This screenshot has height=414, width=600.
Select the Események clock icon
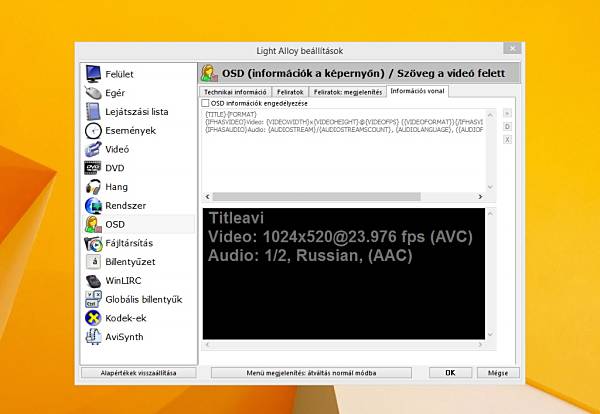[x=93, y=130]
